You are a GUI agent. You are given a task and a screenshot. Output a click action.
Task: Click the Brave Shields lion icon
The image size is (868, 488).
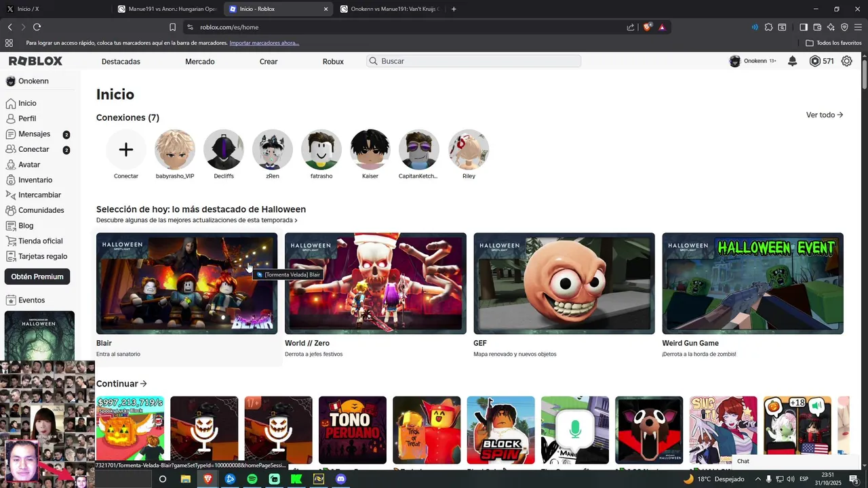coord(647,27)
